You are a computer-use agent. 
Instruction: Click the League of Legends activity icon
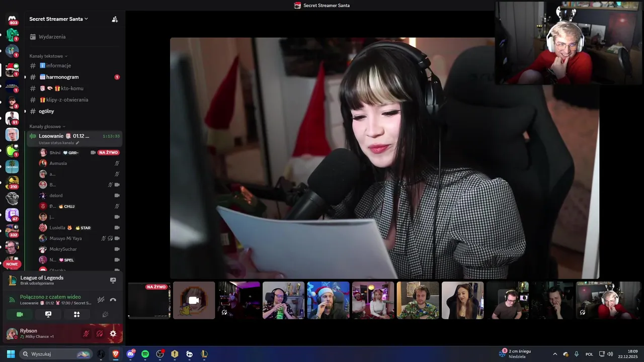pos(13,281)
